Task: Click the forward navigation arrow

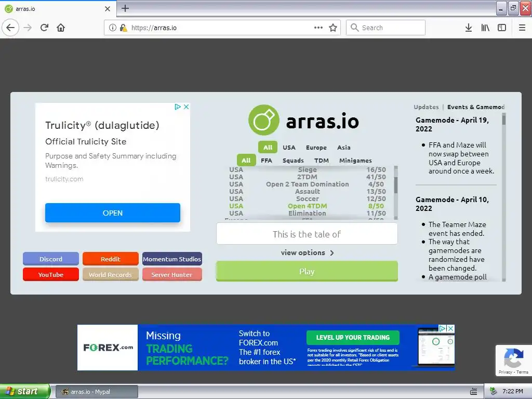Action: pos(28,28)
